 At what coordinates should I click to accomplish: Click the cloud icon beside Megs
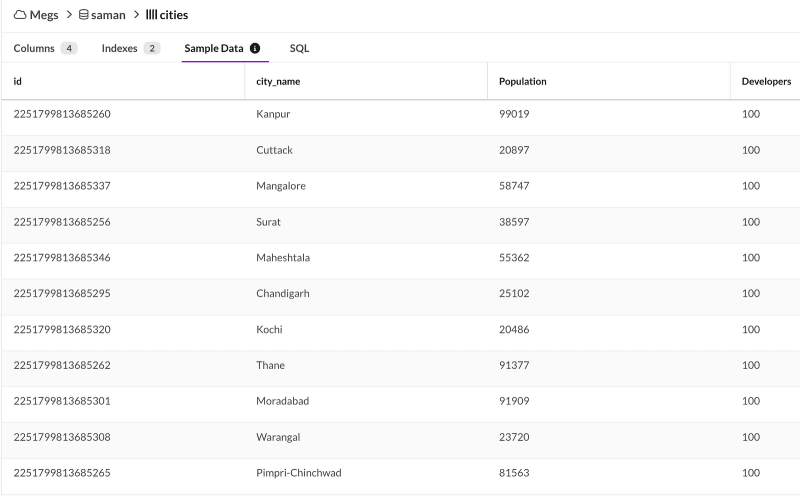20,15
